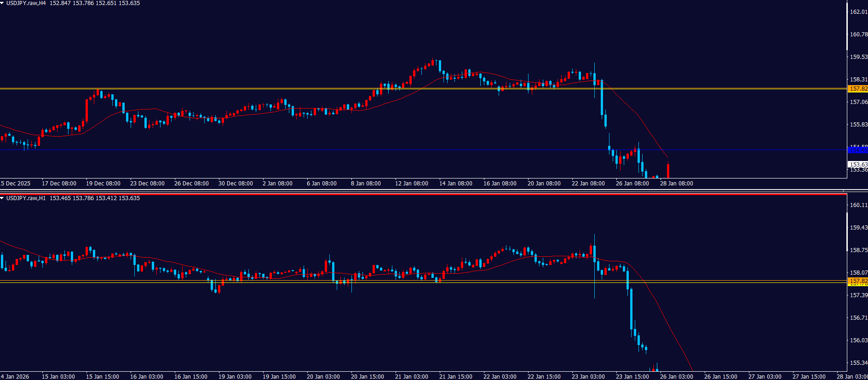Open the H4 chart's top-left triangle menu
868x380 pixels.
coord(2,3)
